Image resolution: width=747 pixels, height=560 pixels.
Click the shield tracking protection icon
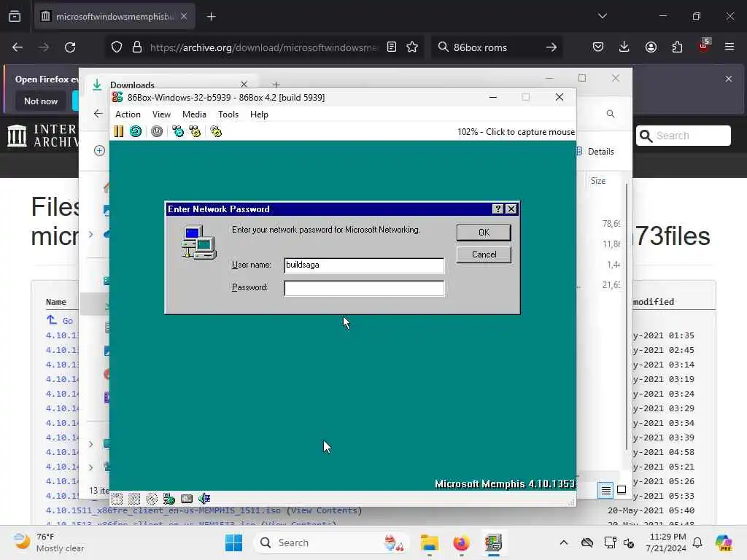(117, 47)
